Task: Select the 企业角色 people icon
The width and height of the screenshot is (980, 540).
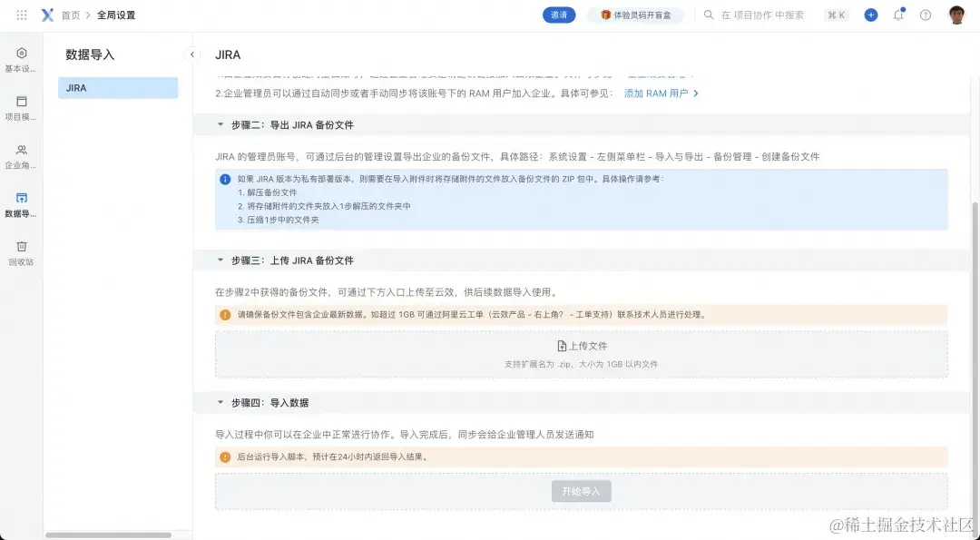Action: click(x=20, y=152)
